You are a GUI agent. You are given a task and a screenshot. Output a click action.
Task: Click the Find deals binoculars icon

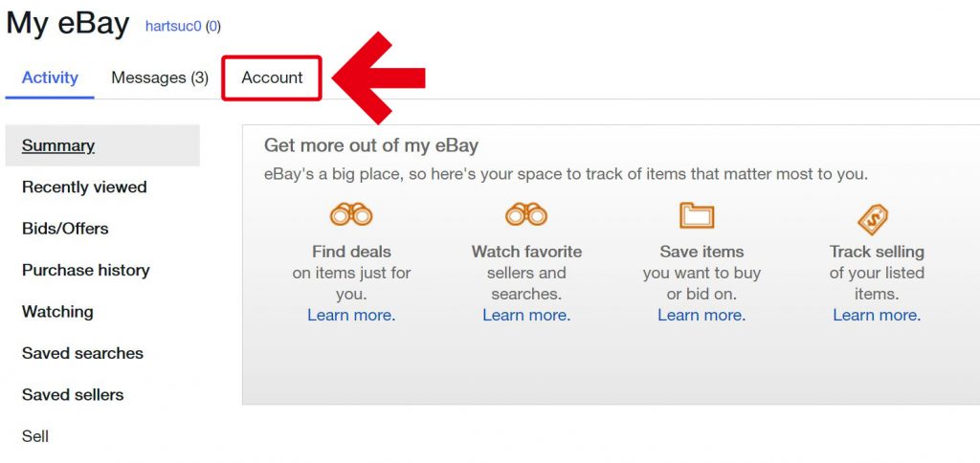[x=351, y=214]
